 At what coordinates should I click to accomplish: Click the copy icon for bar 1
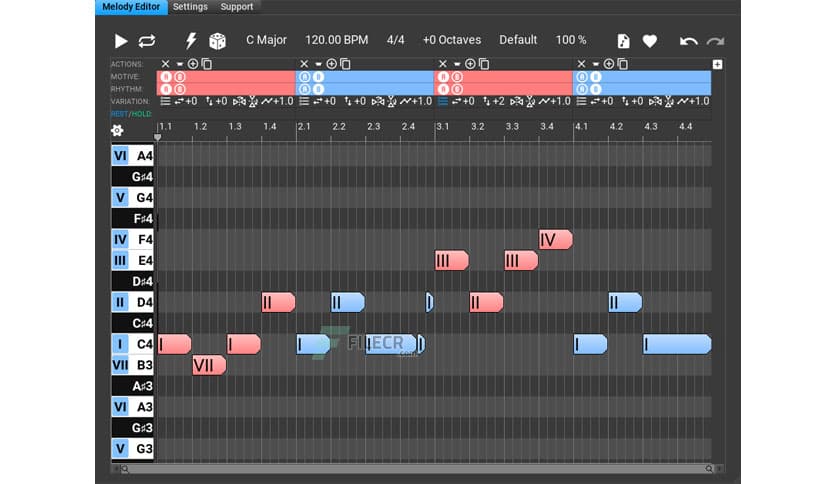tap(207, 64)
